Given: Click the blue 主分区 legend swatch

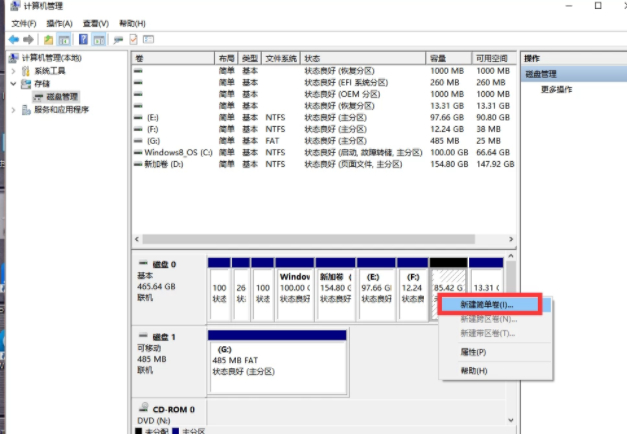Looking at the screenshot, I should coord(175,431).
